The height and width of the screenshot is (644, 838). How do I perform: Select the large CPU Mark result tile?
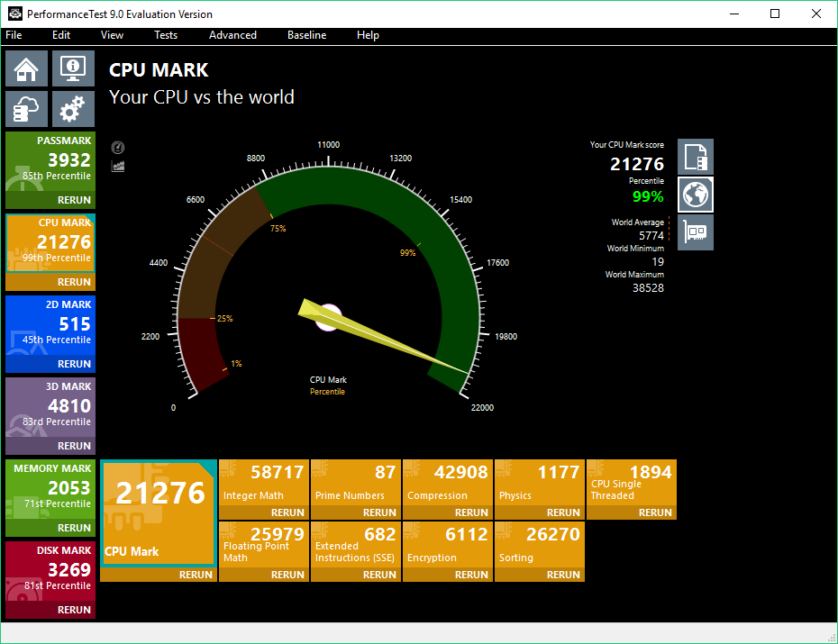pyautogui.click(x=159, y=513)
